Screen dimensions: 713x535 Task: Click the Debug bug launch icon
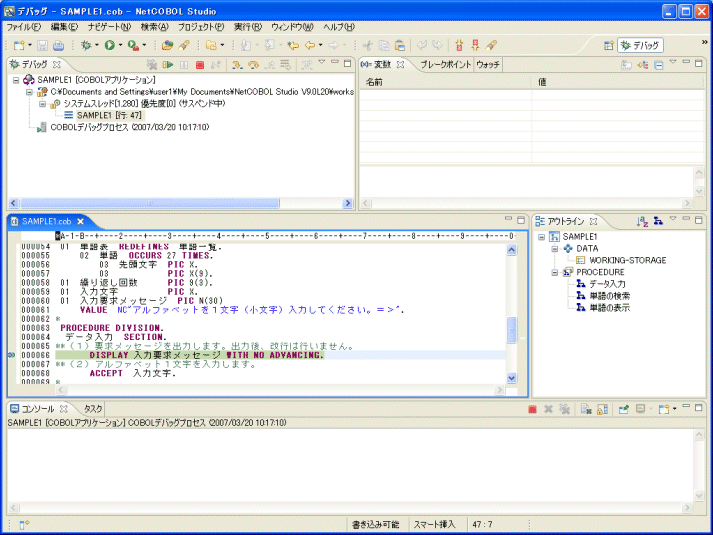coord(85,45)
